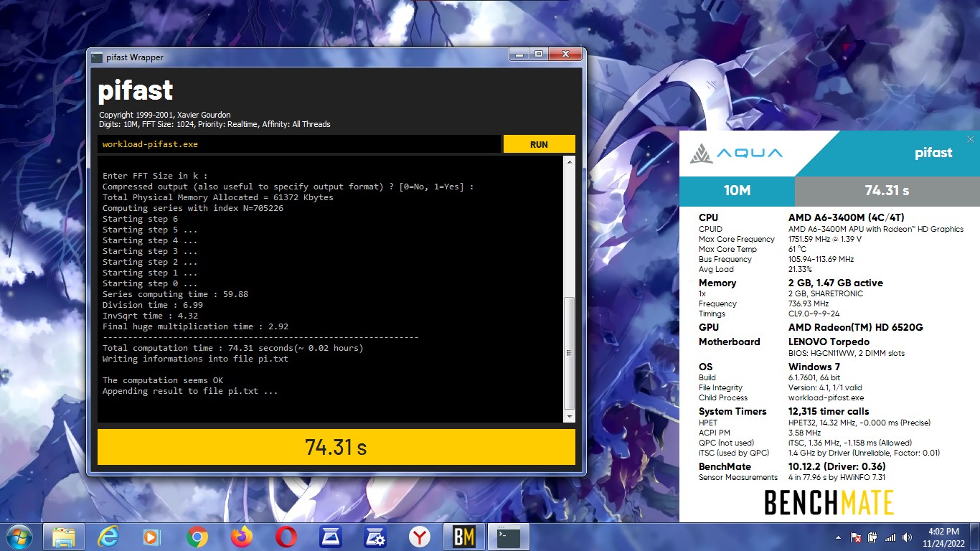Click the console output scrollbar thumb
Screen dimensions: 980x551
point(570,353)
